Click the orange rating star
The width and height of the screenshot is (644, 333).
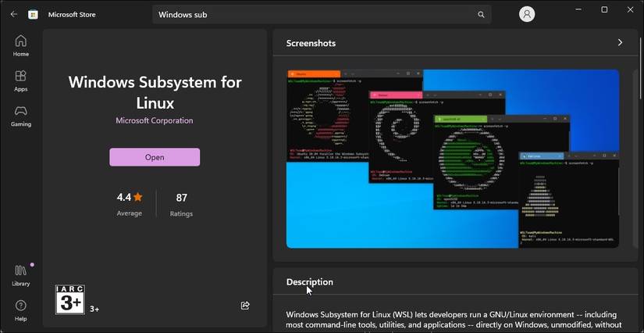[x=138, y=197]
